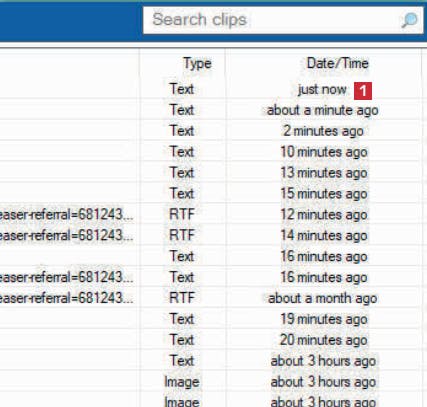The width and height of the screenshot is (427, 407).
Task: Click the magnifier search icon
Action: pos(409,20)
